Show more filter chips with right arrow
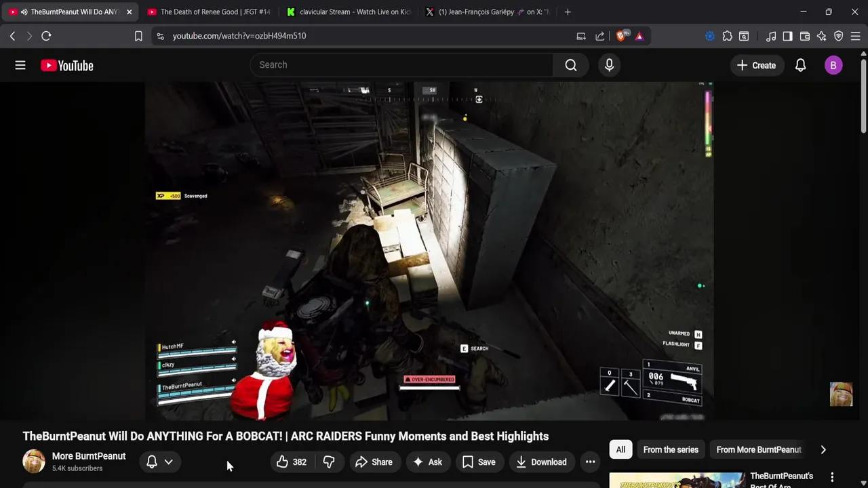The width and height of the screenshot is (868, 488). click(823, 449)
